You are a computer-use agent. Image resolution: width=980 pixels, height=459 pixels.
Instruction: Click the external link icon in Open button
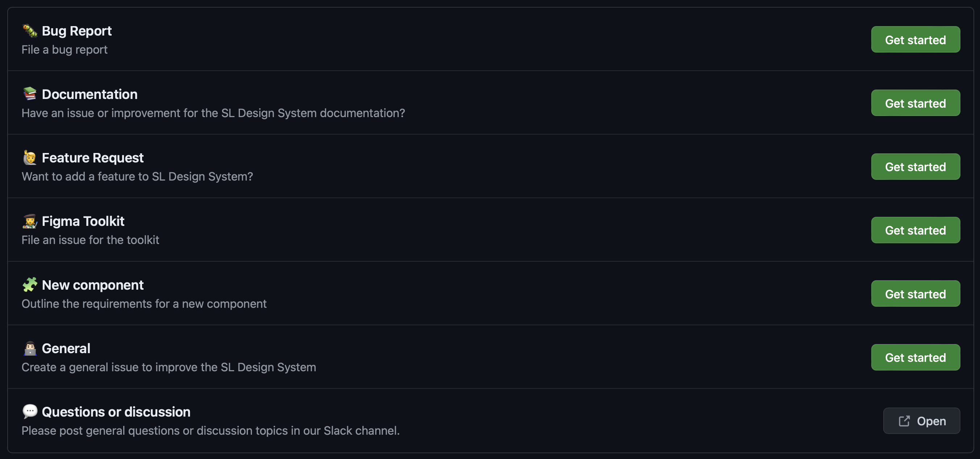[904, 421]
